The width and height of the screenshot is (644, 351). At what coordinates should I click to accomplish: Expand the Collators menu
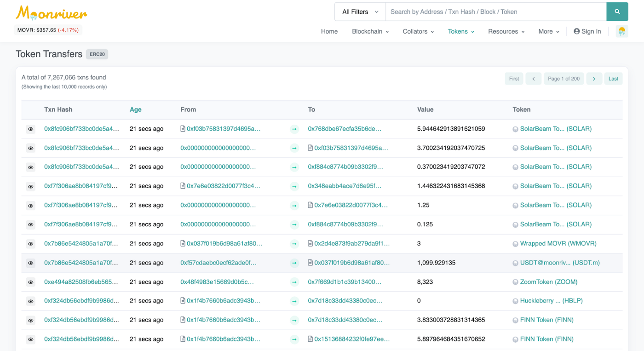(418, 31)
